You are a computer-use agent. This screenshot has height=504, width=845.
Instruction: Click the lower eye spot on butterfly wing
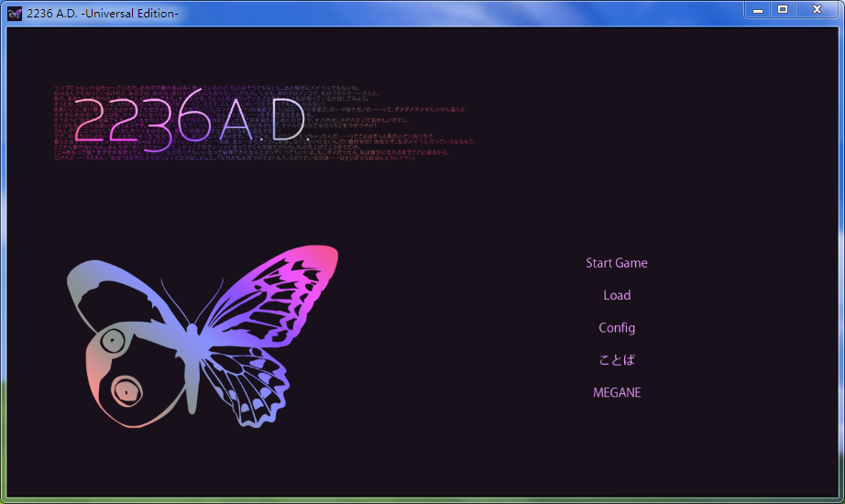pos(126,390)
